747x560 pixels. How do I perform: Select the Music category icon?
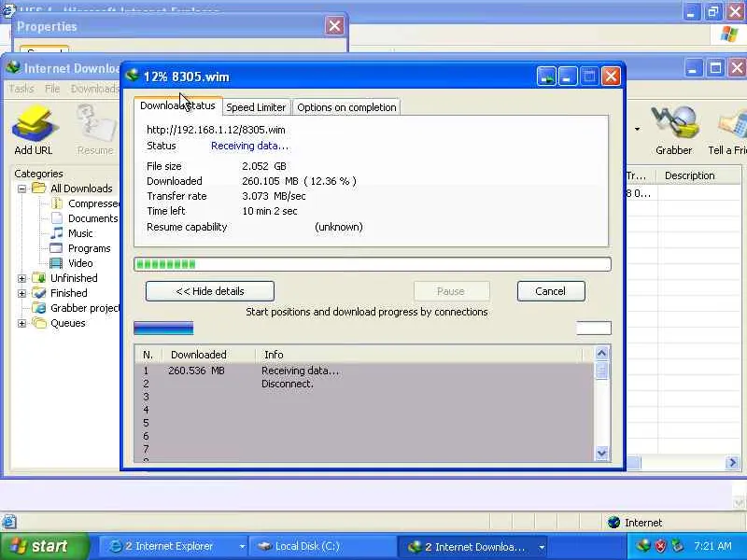tap(57, 232)
